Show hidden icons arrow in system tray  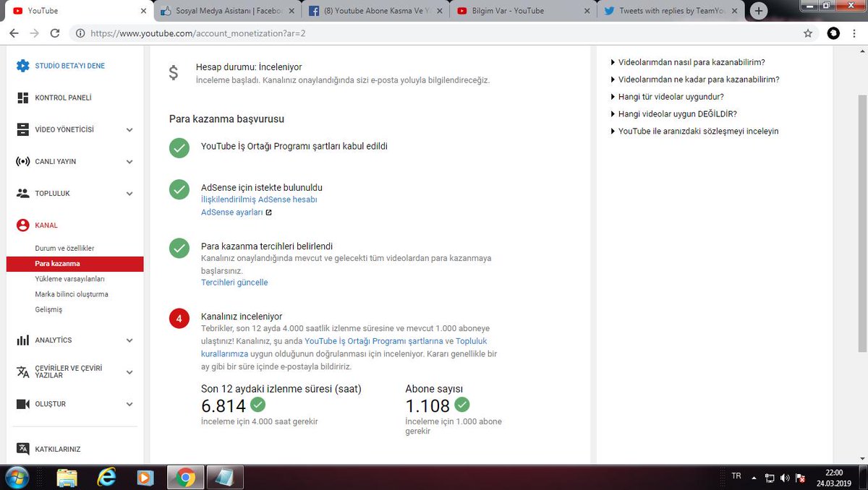[754, 478]
